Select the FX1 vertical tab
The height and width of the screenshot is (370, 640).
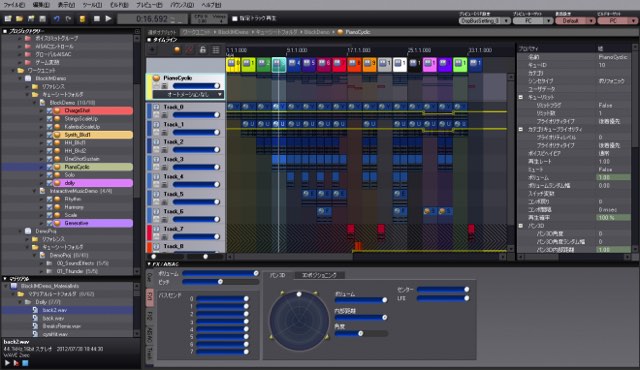(149, 298)
